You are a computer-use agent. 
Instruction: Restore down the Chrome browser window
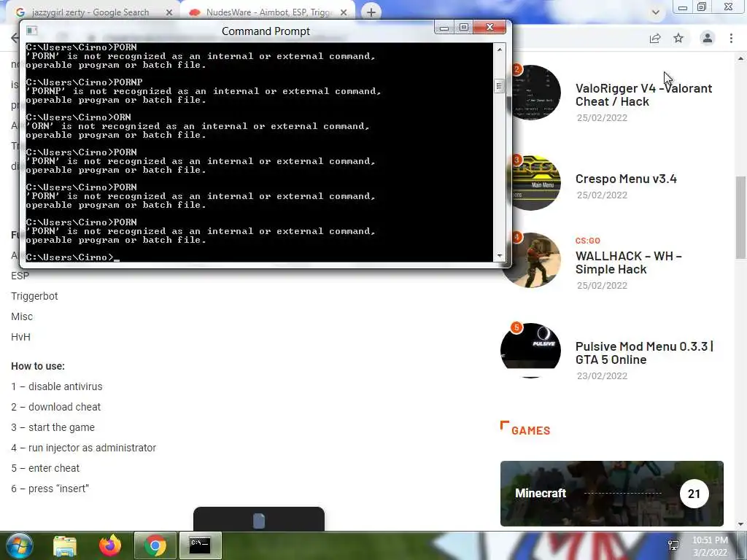(702, 7)
